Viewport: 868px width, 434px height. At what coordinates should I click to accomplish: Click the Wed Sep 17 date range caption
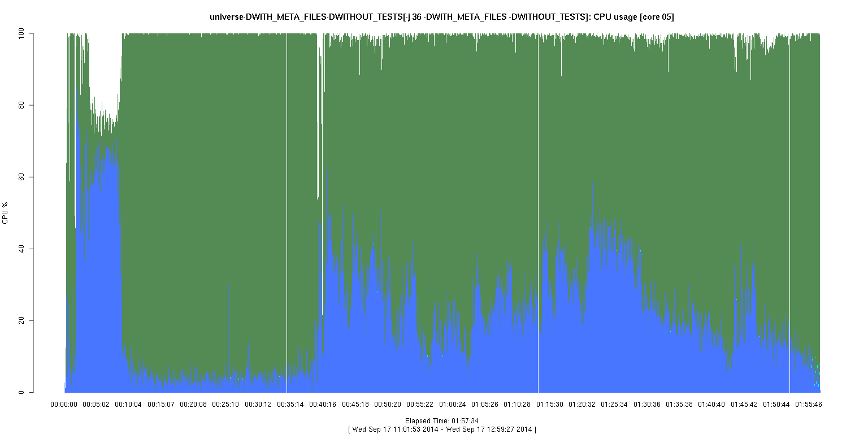click(442, 429)
